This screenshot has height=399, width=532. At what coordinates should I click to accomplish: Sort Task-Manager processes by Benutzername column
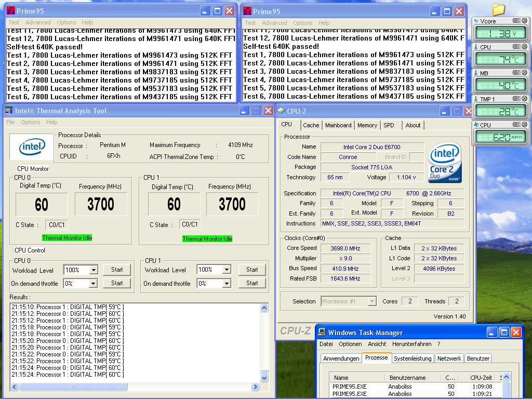412,378
